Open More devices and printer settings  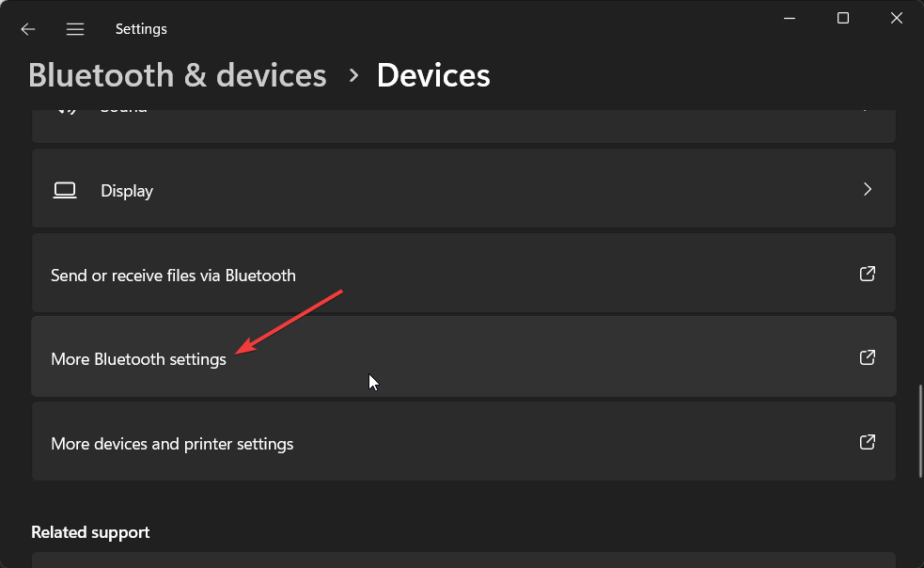coord(463,441)
